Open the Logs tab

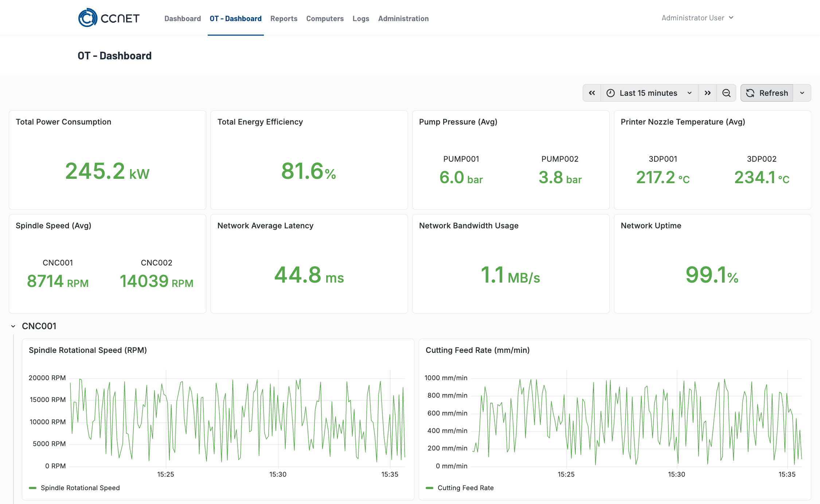361,19
